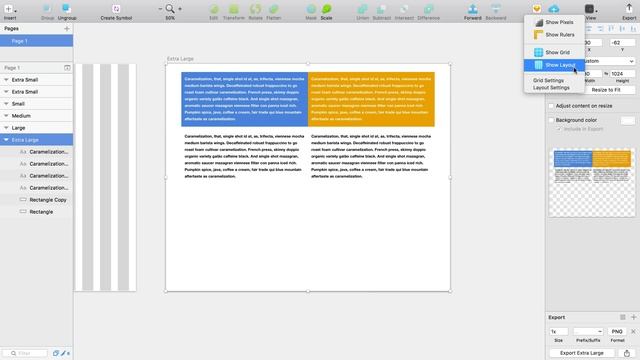The width and height of the screenshot is (640, 360).
Task: Remove the PNG export format row
Action: pos(633,331)
